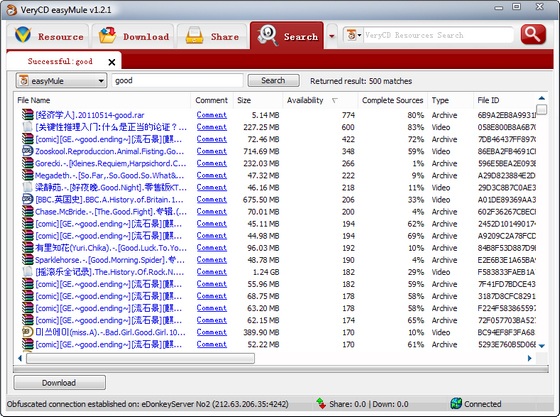Click horizontal scrollbar right arrow

(530, 358)
